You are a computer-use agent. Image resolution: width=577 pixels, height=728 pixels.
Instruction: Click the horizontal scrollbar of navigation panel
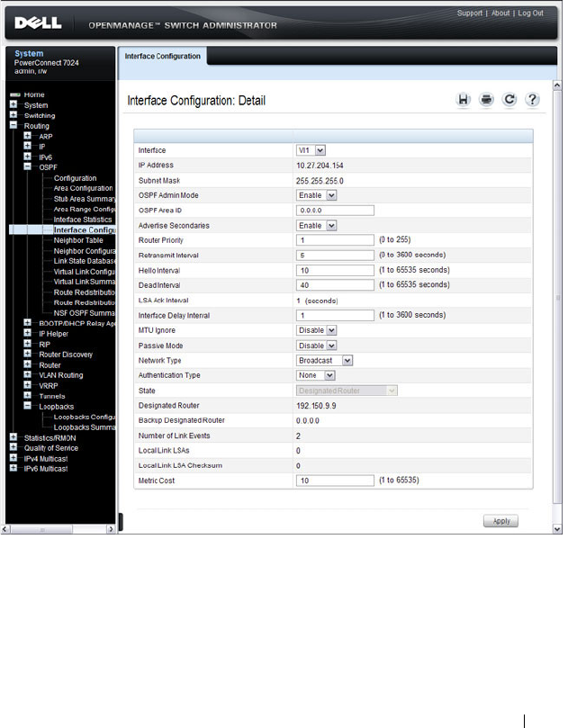(x=59, y=529)
